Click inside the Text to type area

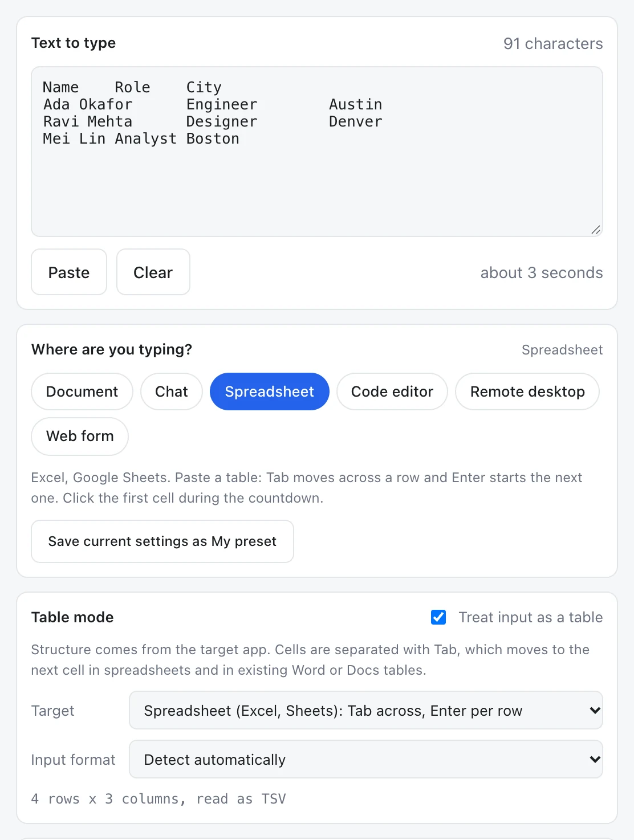tap(317, 152)
